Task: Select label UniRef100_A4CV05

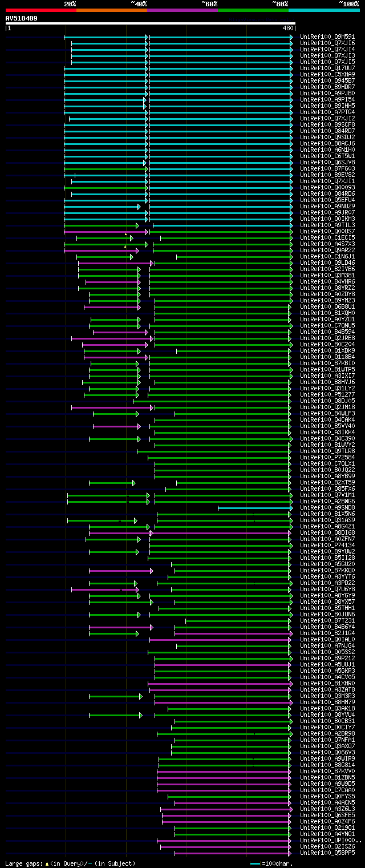Action: [327, 677]
